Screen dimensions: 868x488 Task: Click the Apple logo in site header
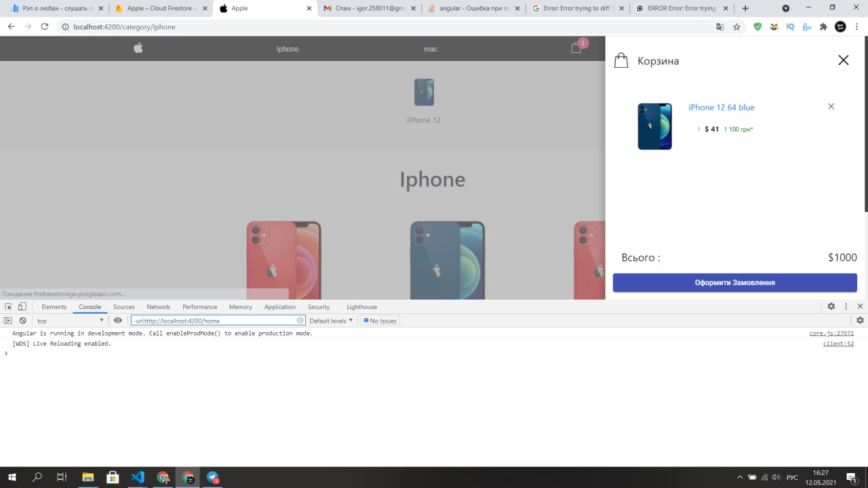point(138,48)
